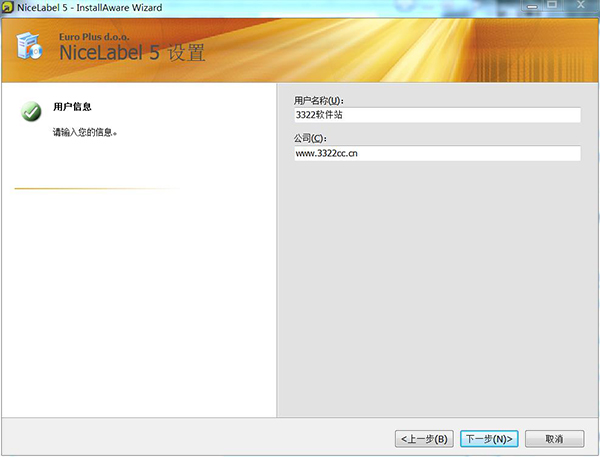Click the installer box icon in banner

(29, 46)
